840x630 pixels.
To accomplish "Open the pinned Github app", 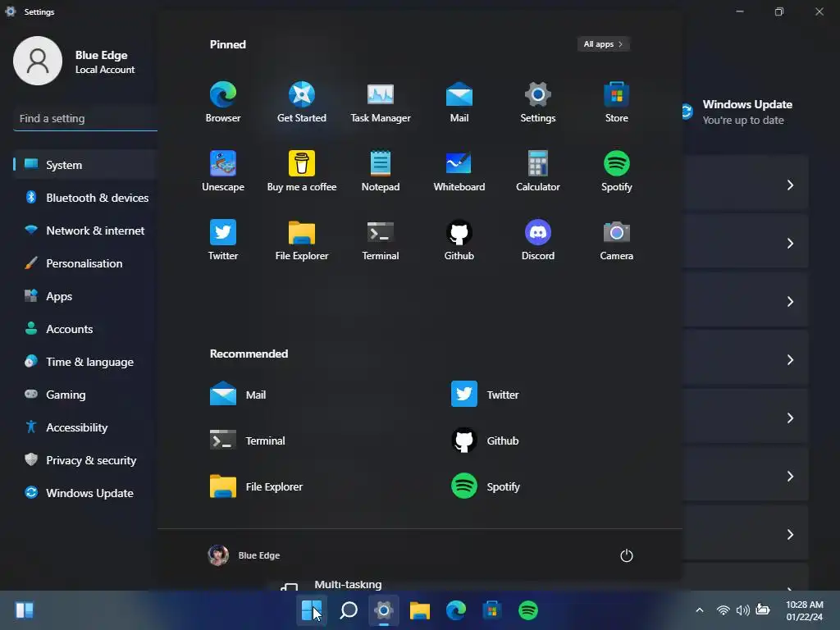I will click(x=459, y=240).
